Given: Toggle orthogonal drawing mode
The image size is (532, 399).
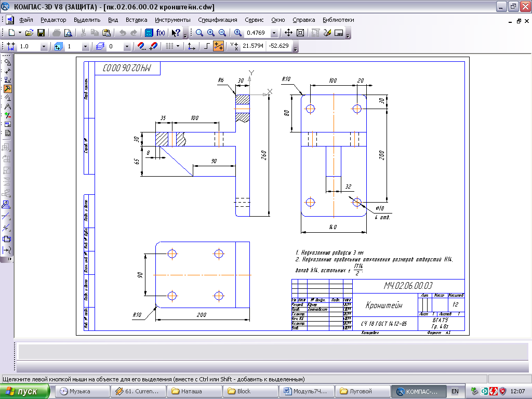Looking at the screenshot, I should pyautogui.click(x=207, y=46).
